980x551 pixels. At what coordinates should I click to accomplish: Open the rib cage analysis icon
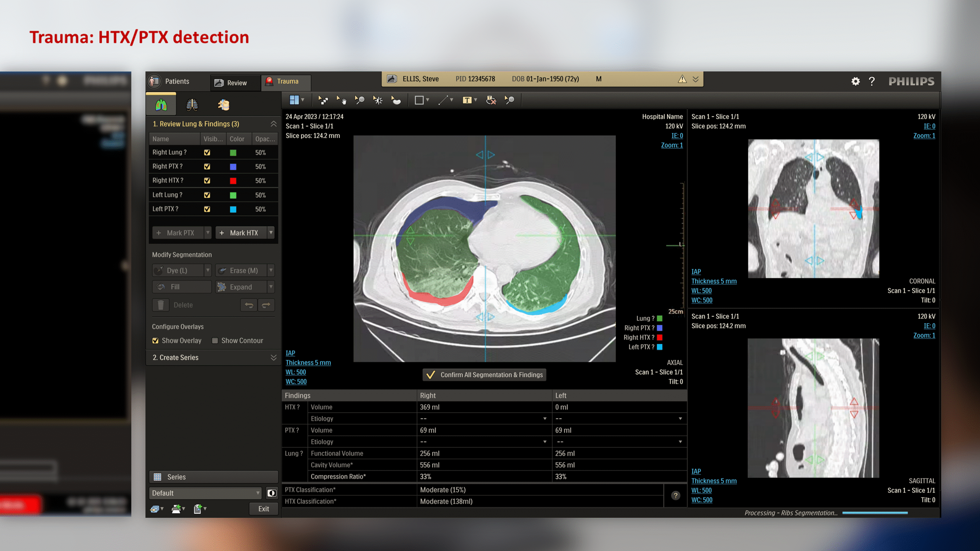pyautogui.click(x=192, y=104)
